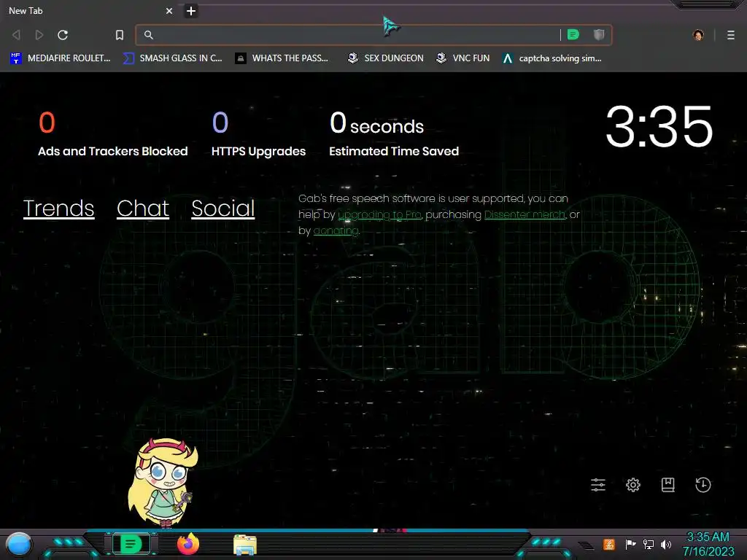747x560 pixels.
Task: Follow the donating link
Action: (336, 231)
